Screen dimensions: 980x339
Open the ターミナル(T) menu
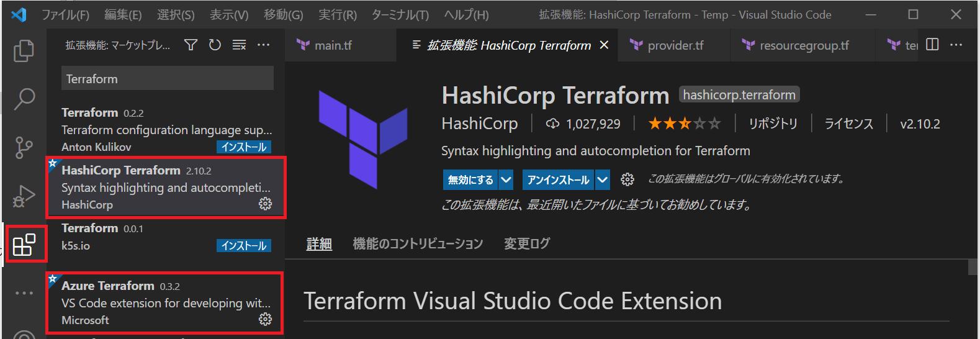400,14
